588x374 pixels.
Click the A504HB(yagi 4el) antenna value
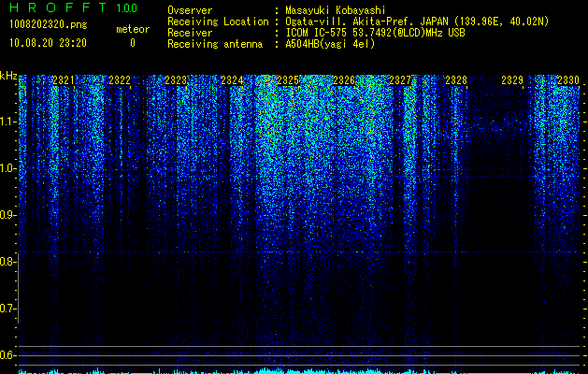pos(330,44)
